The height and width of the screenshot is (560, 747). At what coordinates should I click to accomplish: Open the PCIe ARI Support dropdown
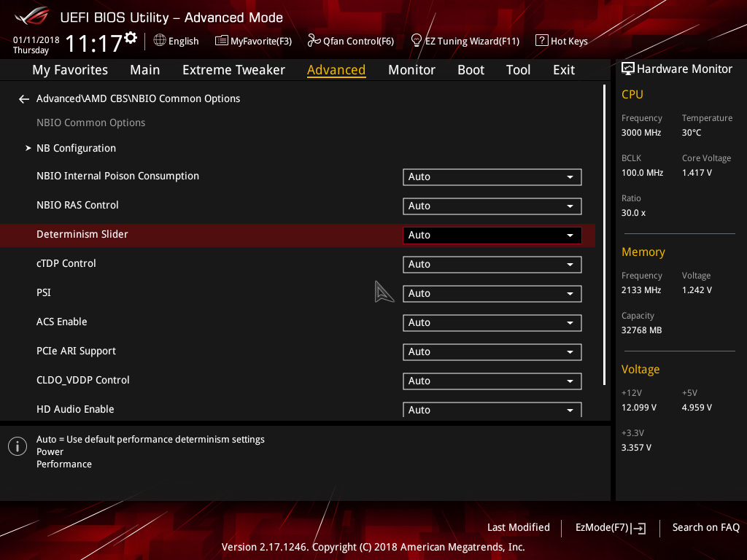(492, 352)
